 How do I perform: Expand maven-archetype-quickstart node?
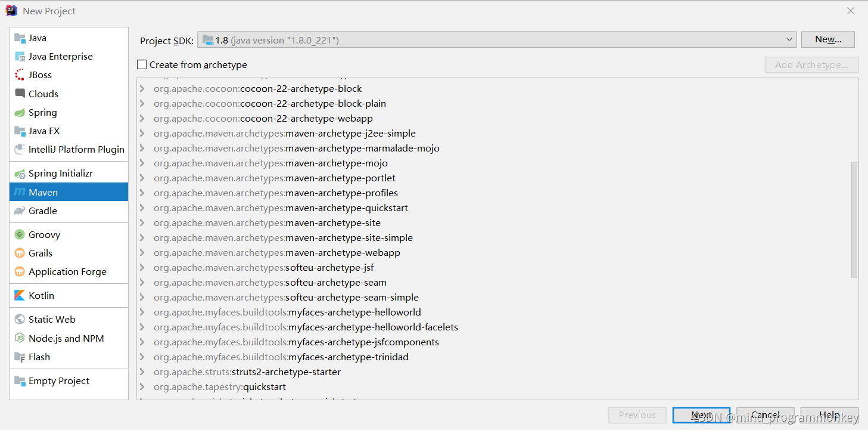pyautogui.click(x=142, y=208)
